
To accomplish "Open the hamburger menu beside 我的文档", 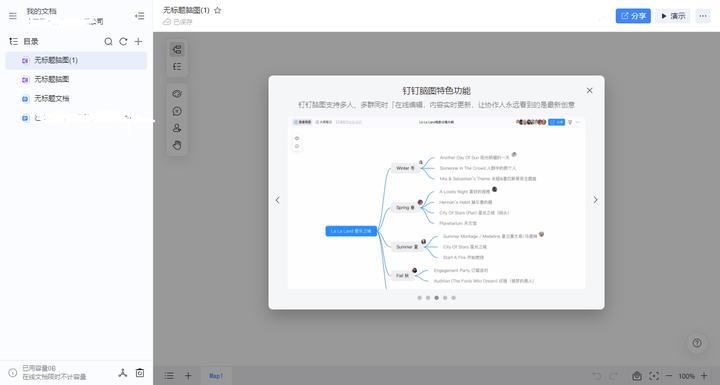I will coord(13,16).
